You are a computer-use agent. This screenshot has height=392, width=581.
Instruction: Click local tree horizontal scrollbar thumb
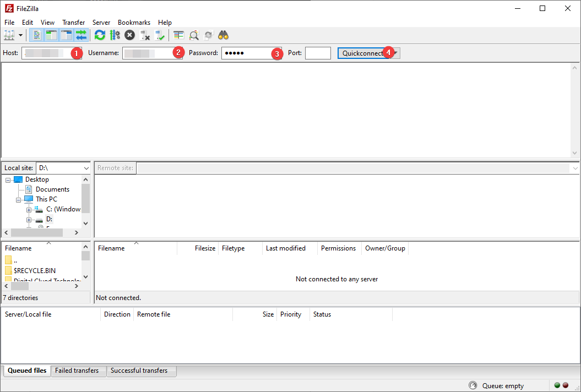pos(37,233)
